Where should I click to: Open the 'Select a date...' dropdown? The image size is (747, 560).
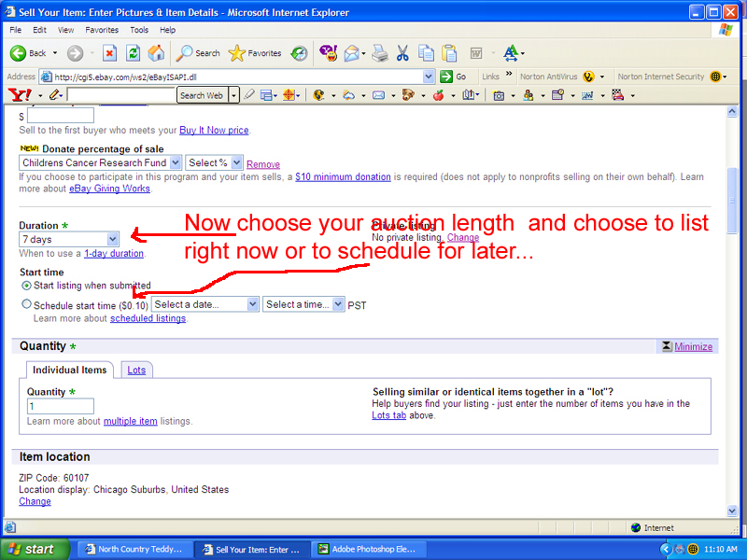(205, 304)
